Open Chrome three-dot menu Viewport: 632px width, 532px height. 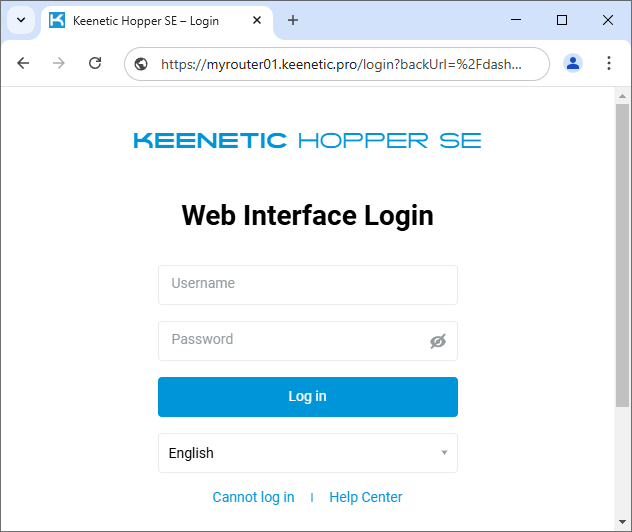(x=609, y=63)
